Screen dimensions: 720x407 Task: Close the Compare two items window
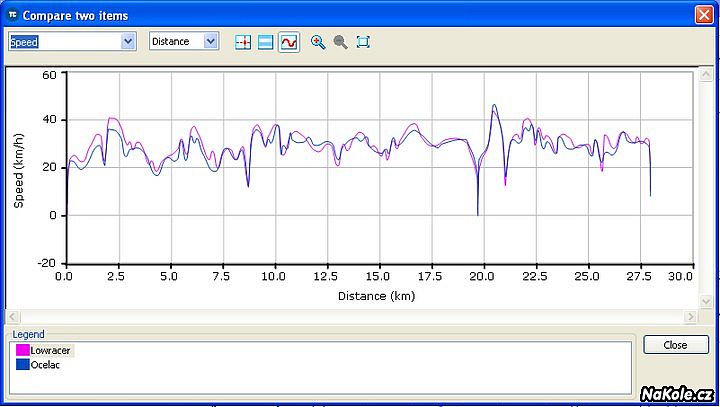(702, 15)
